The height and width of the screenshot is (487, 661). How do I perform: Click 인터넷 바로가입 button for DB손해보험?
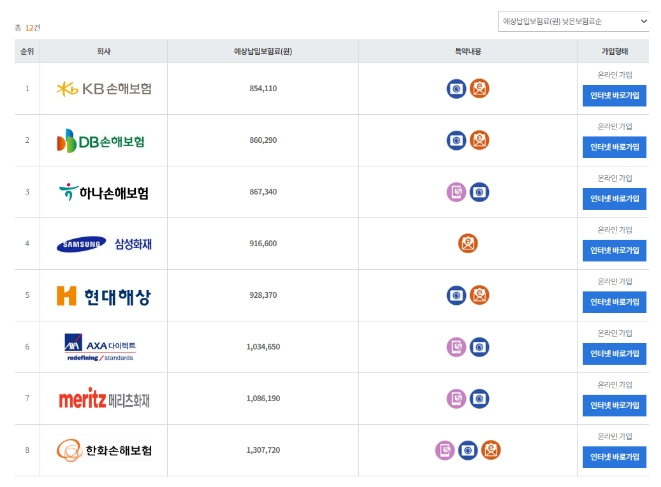click(x=614, y=147)
